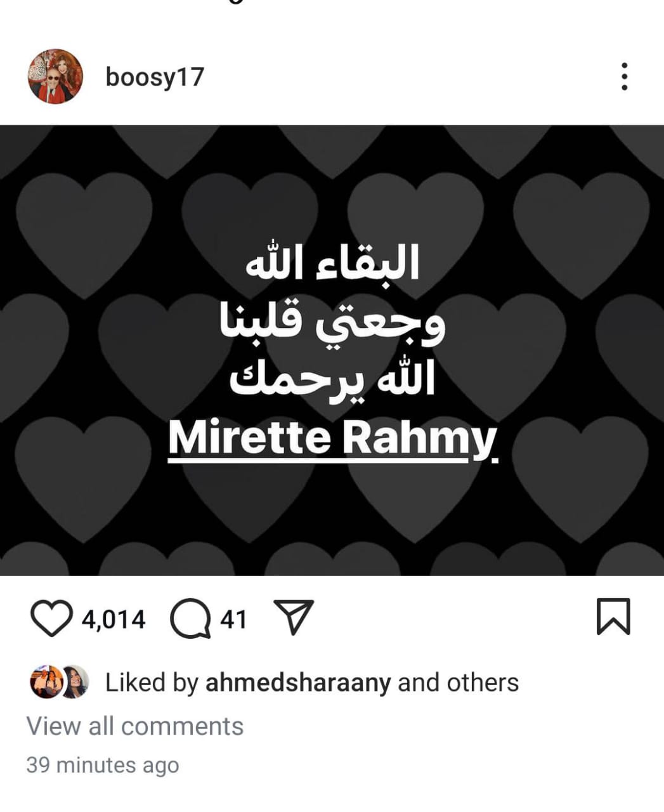Image resolution: width=664 pixels, height=812 pixels.
Task: Tap the 'and others' likers text
Action: point(458,683)
